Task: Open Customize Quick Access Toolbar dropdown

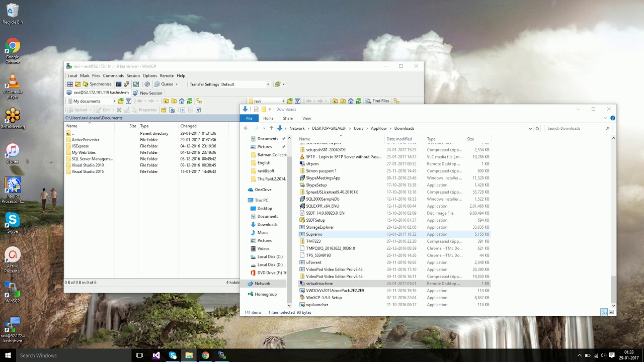Action: click(x=270, y=109)
